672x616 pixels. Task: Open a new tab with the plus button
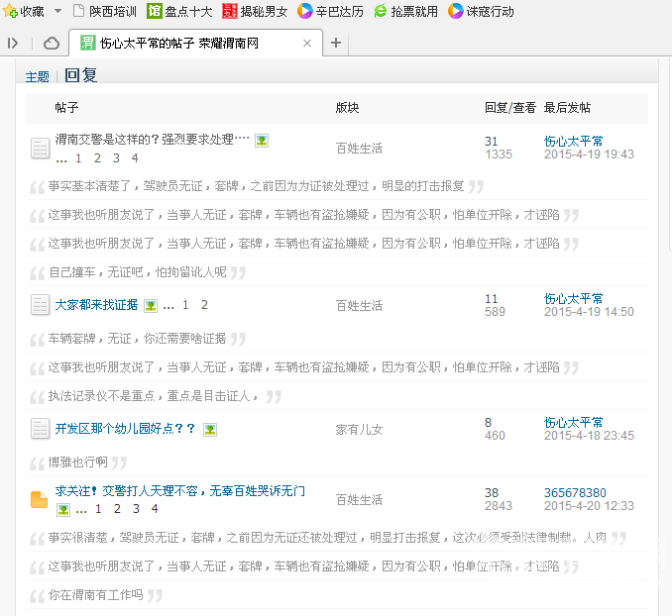pos(336,43)
